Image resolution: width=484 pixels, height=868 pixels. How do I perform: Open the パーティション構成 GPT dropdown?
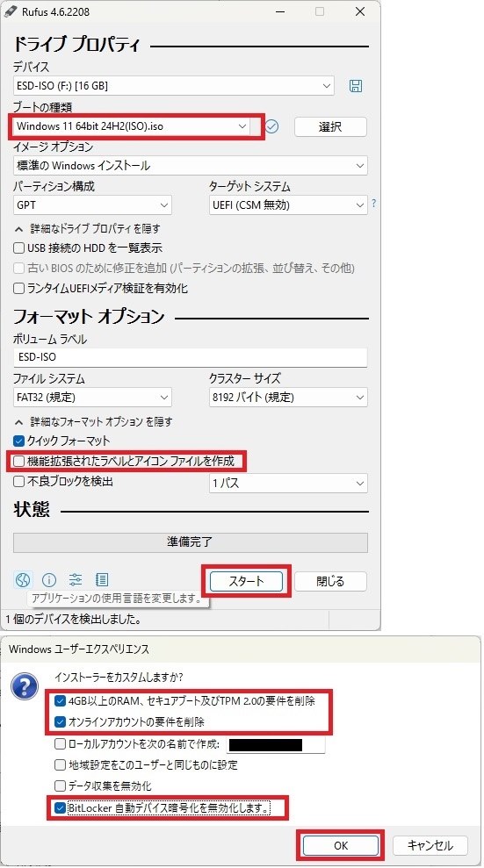[92, 204]
